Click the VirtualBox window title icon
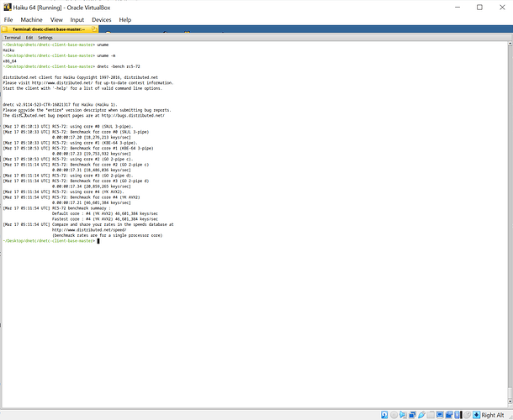The width and height of the screenshot is (513, 420). click(8, 8)
